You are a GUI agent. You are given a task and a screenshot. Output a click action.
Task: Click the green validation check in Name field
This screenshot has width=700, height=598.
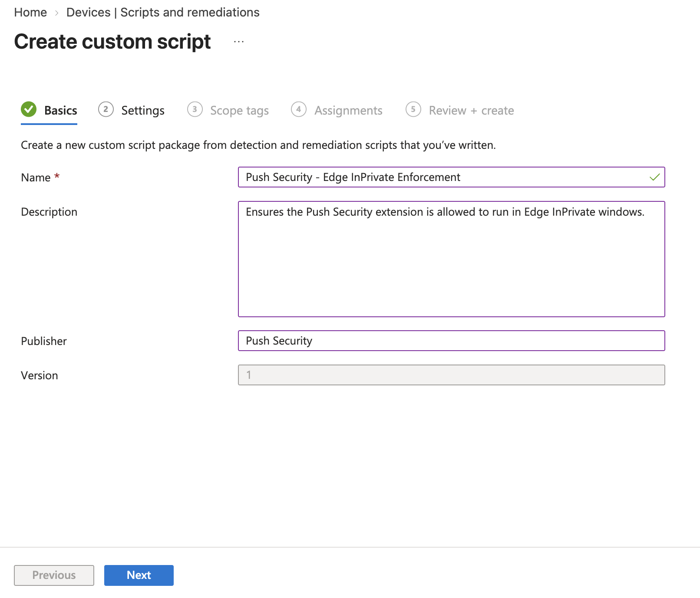[654, 177]
